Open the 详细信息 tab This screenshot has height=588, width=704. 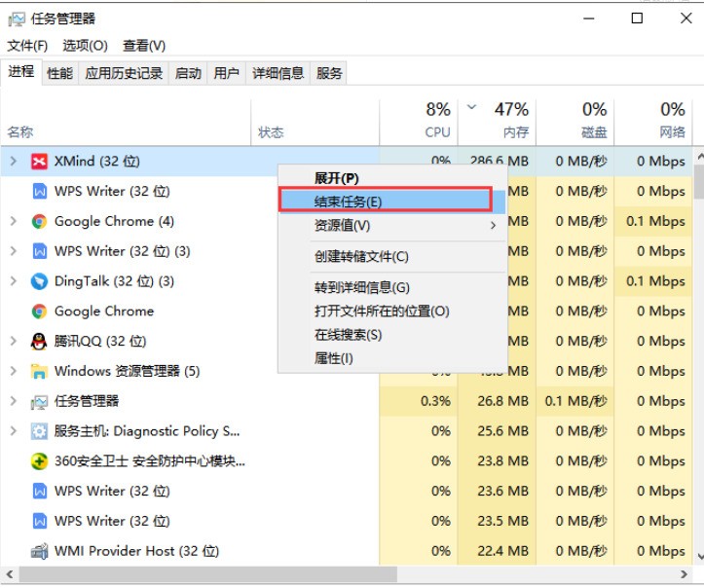(278, 73)
